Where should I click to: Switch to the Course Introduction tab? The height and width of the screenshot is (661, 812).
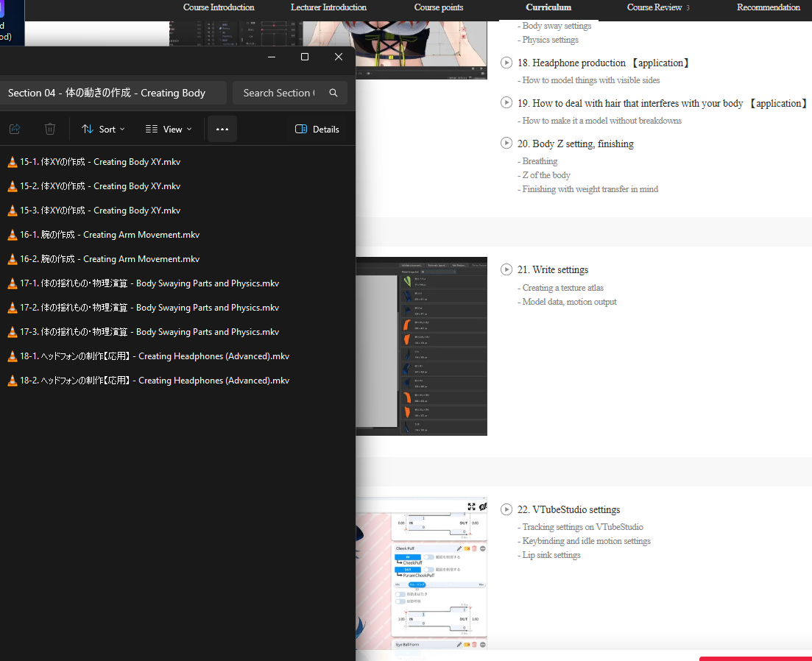point(219,7)
